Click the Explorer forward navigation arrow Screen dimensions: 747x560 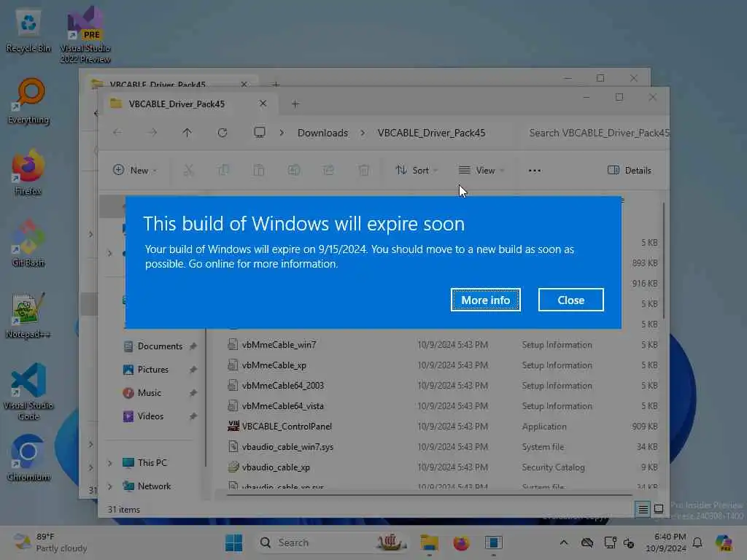coord(152,133)
